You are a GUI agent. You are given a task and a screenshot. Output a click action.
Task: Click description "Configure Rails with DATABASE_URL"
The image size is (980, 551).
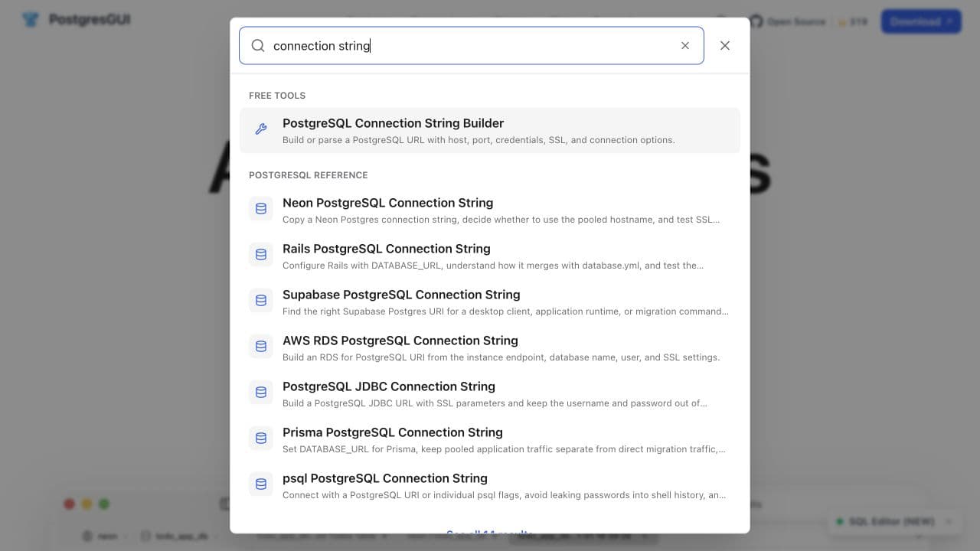click(x=493, y=266)
